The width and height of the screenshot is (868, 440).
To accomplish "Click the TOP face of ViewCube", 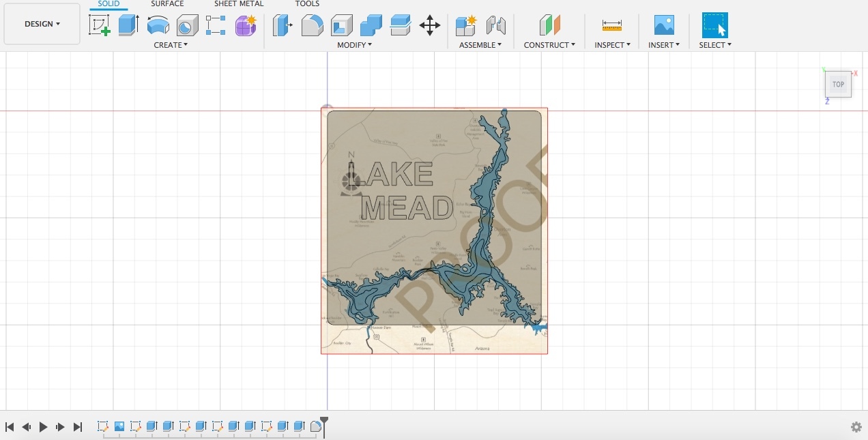I will point(838,85).
